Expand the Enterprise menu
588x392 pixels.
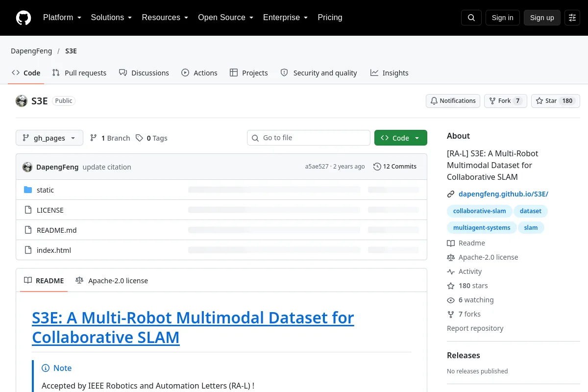[x=285, y=18]
